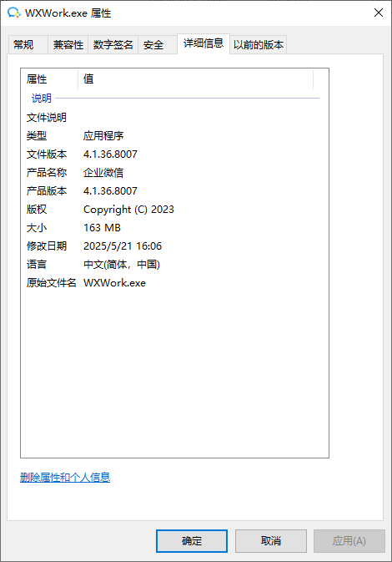This screenshot has height=562, width=392.
Task: Click the 属性 column header
Action: point(49,78)
